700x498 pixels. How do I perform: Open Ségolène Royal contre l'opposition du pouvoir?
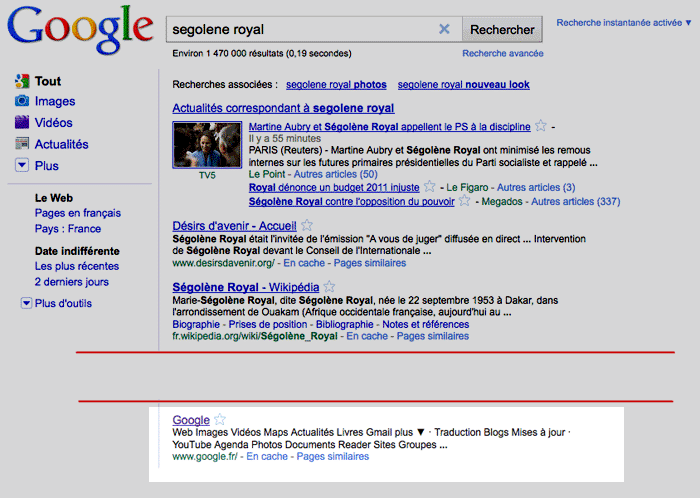351,202
